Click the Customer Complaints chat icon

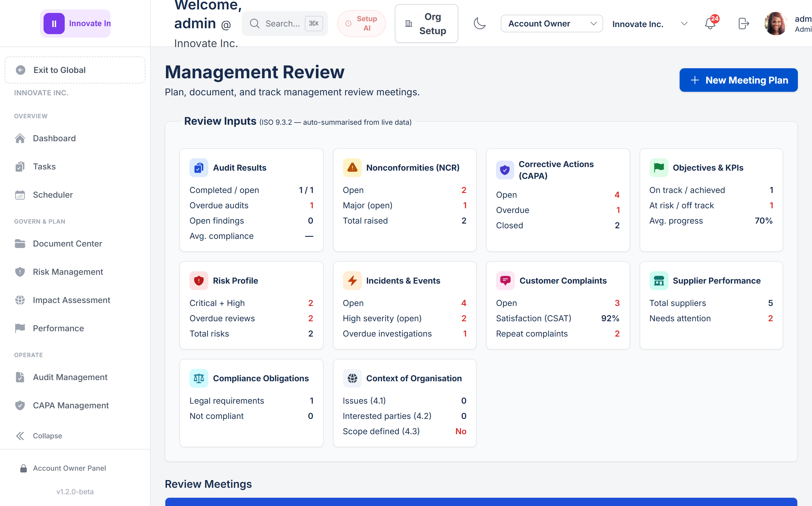505,280
